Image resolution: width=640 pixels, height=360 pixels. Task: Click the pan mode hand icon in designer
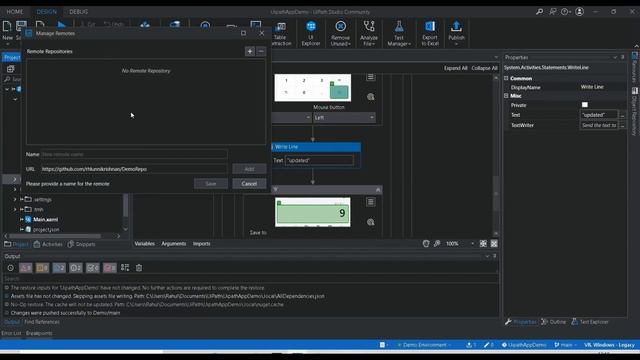426,244
